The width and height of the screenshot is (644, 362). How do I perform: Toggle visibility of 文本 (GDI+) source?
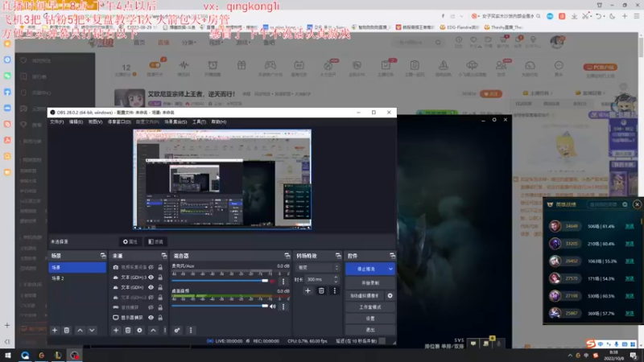click(151, 287)
